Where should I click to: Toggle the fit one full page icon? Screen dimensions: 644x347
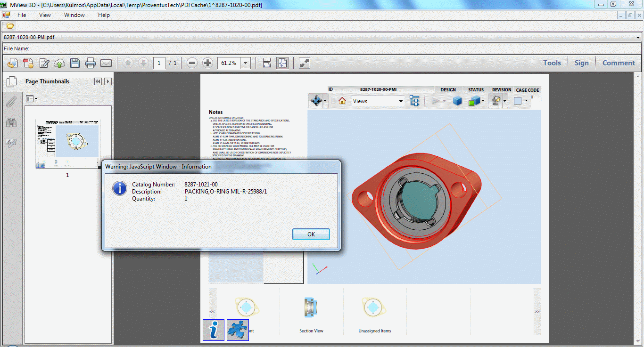point(282,63)
